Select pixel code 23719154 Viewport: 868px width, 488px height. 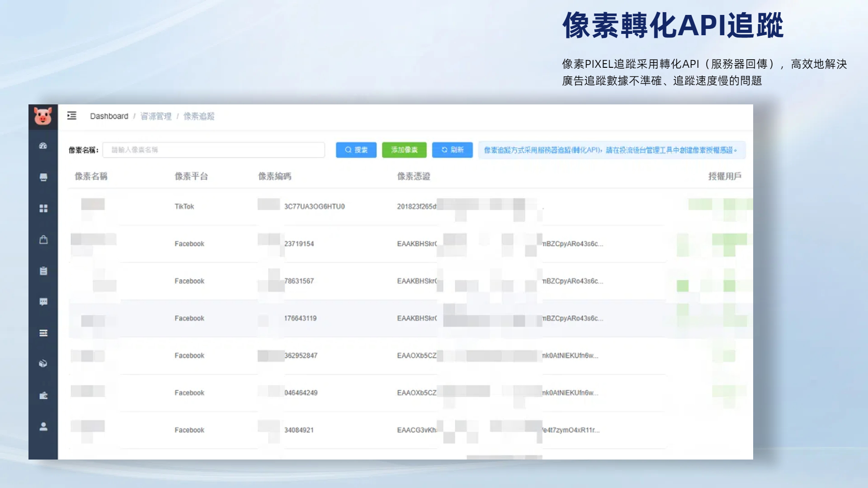pyautogui.click(x=299, y=244)
